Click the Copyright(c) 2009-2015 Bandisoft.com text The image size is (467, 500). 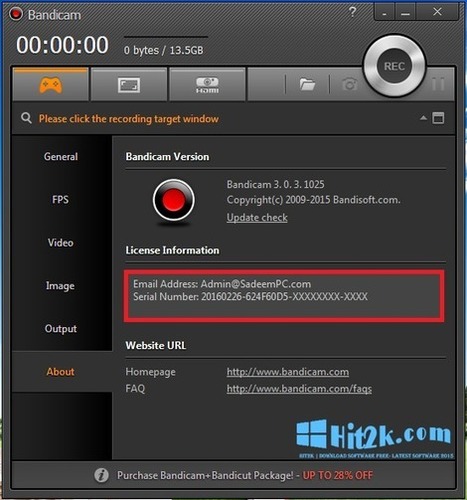pyautogui.click(x=313, y=200)
